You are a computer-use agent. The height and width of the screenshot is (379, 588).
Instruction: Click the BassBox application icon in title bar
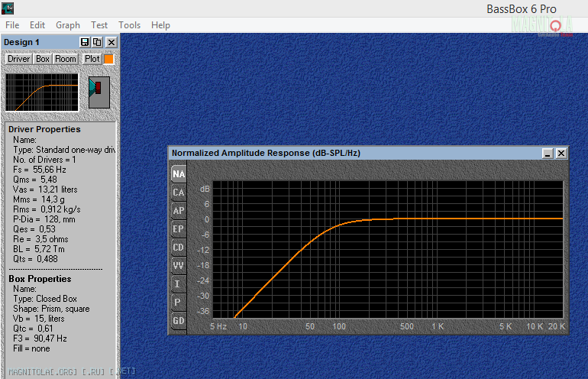8,8
